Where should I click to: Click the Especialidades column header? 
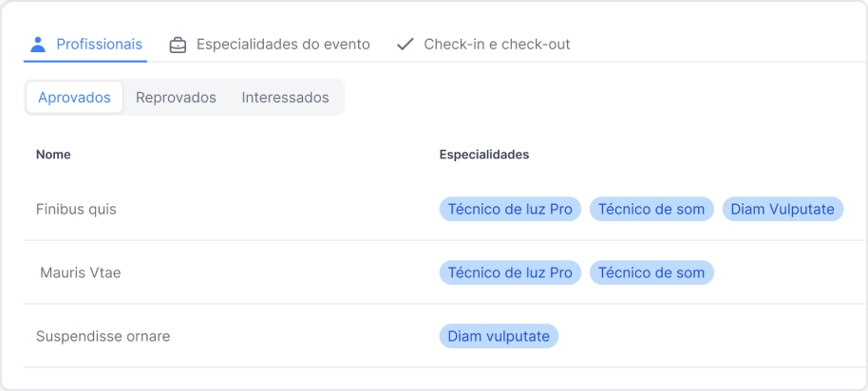(x=483, y=154)
